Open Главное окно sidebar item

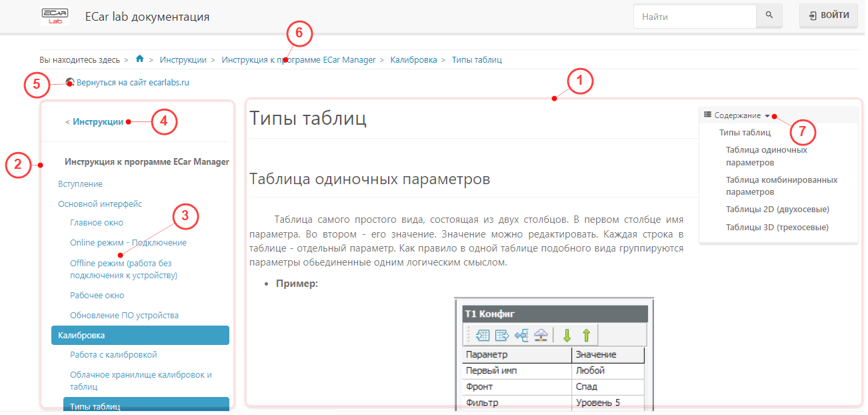click(97, 223)
